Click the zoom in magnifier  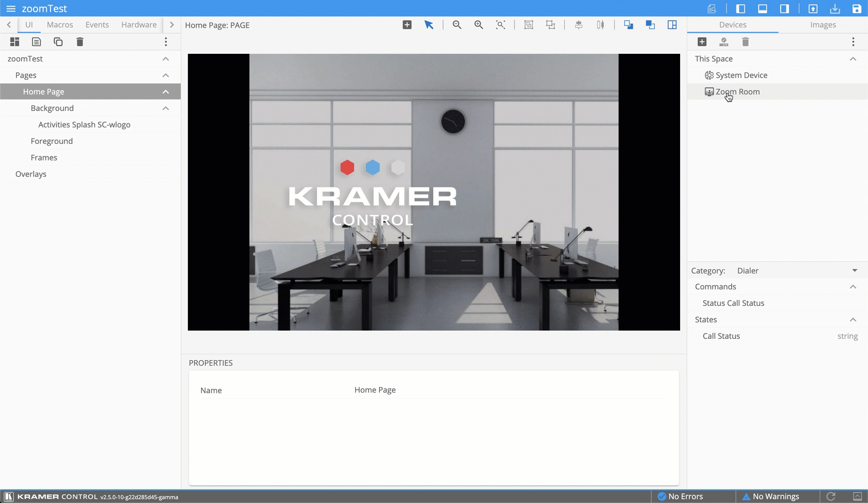pyautogui.click(x=479, y=25)
